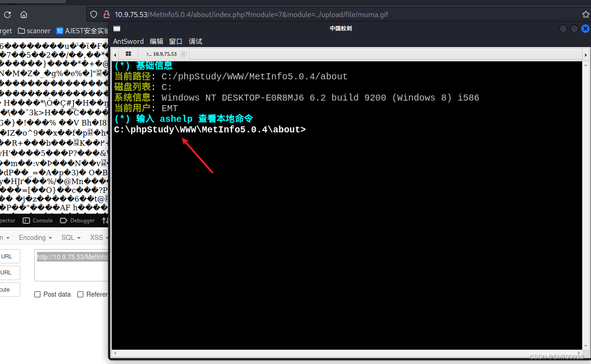Open the AntSword menu

[x=128, y=42]
